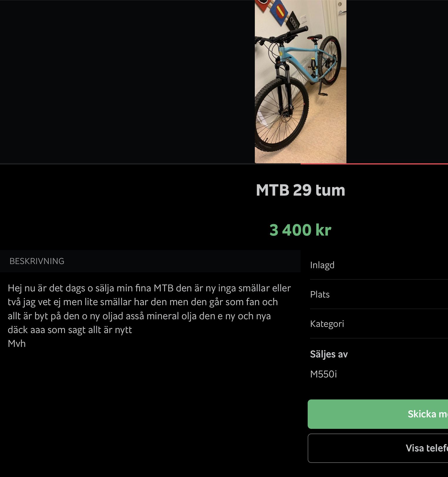
Task: Click description line starting with allt är byt
Action: tap(139, 316)
